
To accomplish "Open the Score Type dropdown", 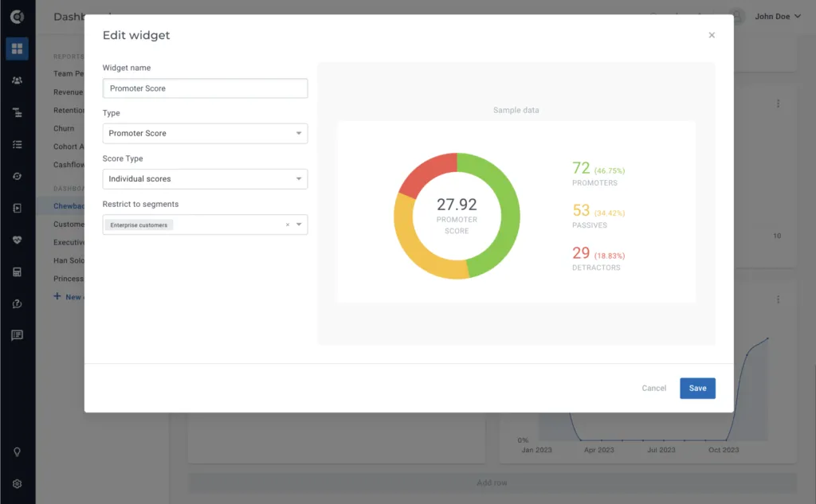I will (205, 179).
